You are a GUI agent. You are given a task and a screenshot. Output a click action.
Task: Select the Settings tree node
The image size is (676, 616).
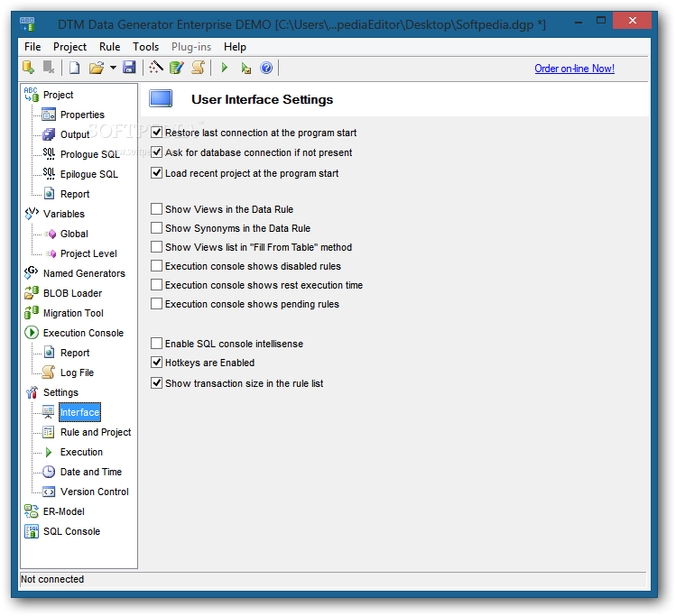60,392
